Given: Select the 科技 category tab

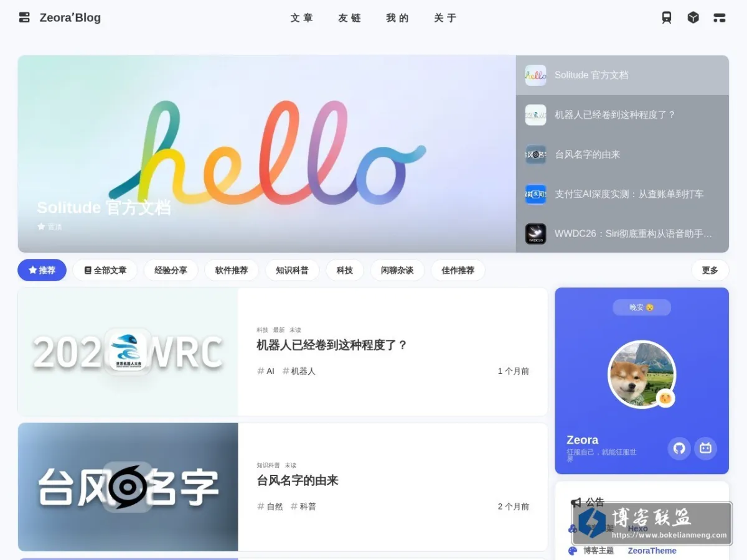Looking at the screenshot, I should click(x=345, y=270).
